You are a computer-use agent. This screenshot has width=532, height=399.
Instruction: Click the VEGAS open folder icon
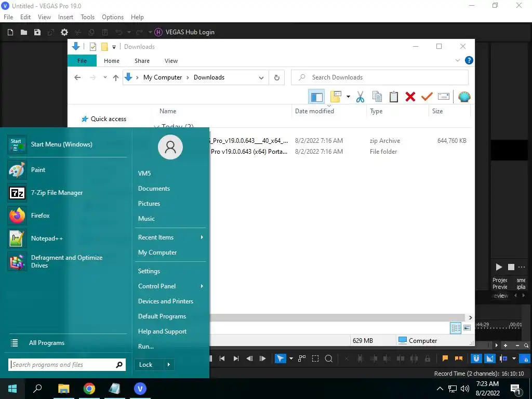(x=24, y=32)
